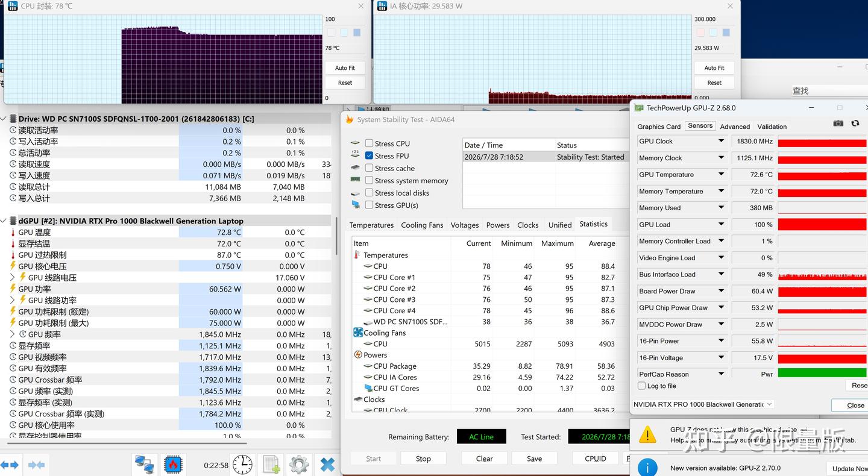Click the Clear button in AIDA64
Screen dimensions: 868x476
click(484, 459)
